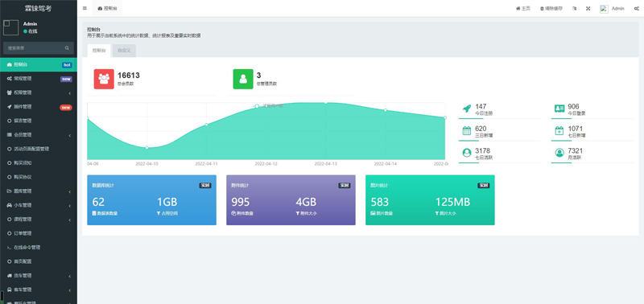Expand the 货车管理 sidebar chevron
Screen dimensions: 644x304
(x=69, y=276)
